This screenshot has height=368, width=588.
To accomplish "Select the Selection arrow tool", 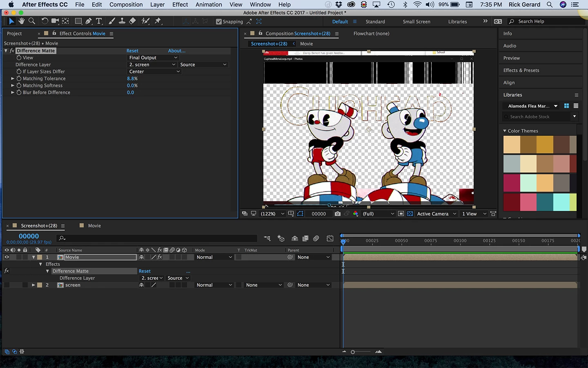I will click(x=11, y=21).
